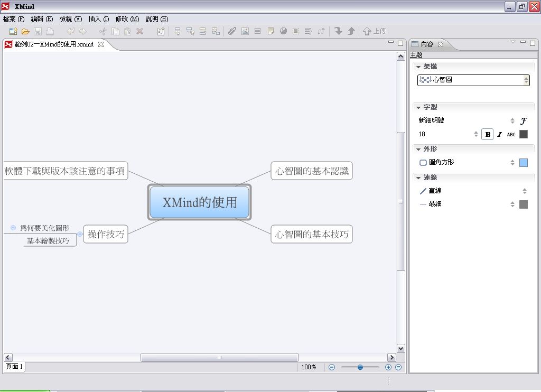Open the font chooser F icon
This screenshot has height=392, width=541.
524,121
